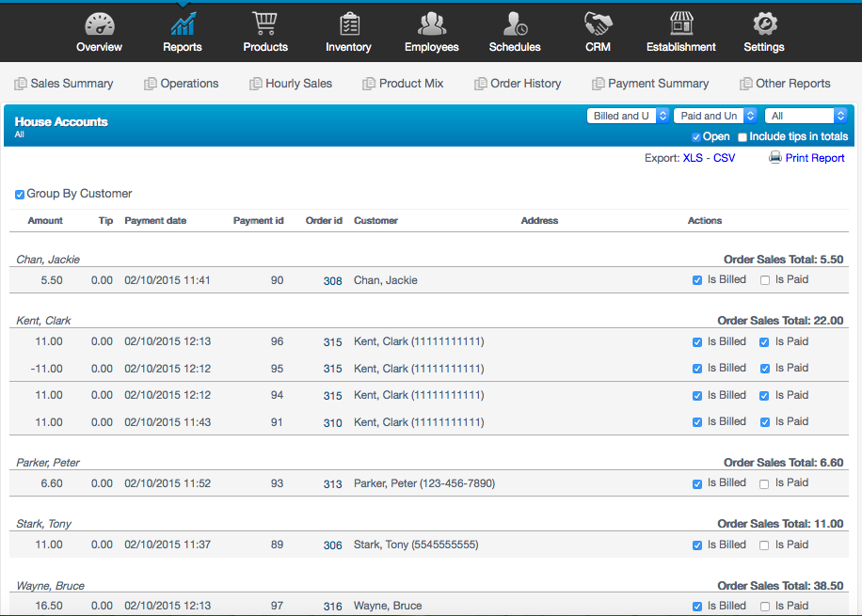Click the Products shopping cart icon

265,24
